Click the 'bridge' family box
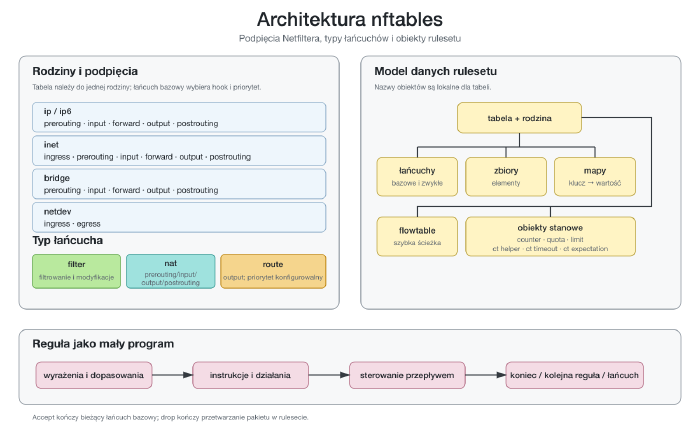Image resolution: width=700 pixels, height=431 pixels. coord(179,184)
